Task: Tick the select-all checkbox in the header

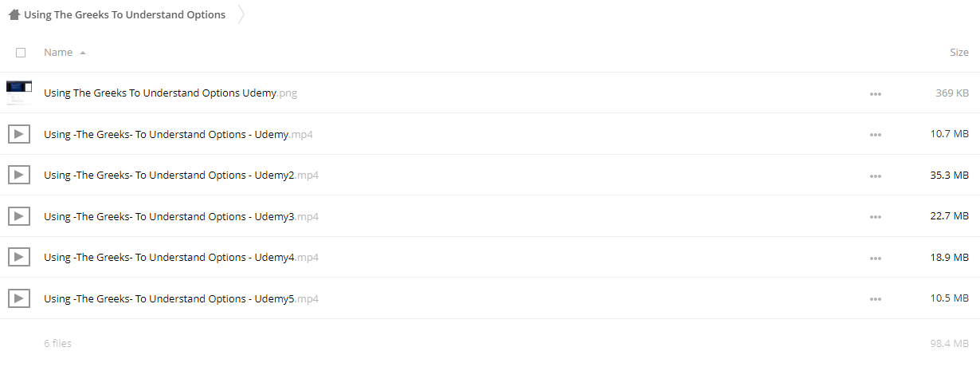Action: [x=21, y=53]
